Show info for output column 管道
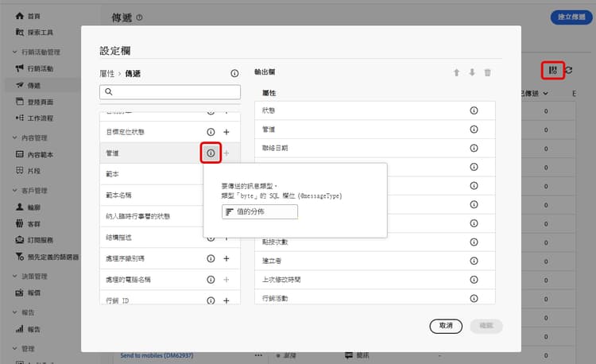The image size is (596, 364). (x=474, y=130)
